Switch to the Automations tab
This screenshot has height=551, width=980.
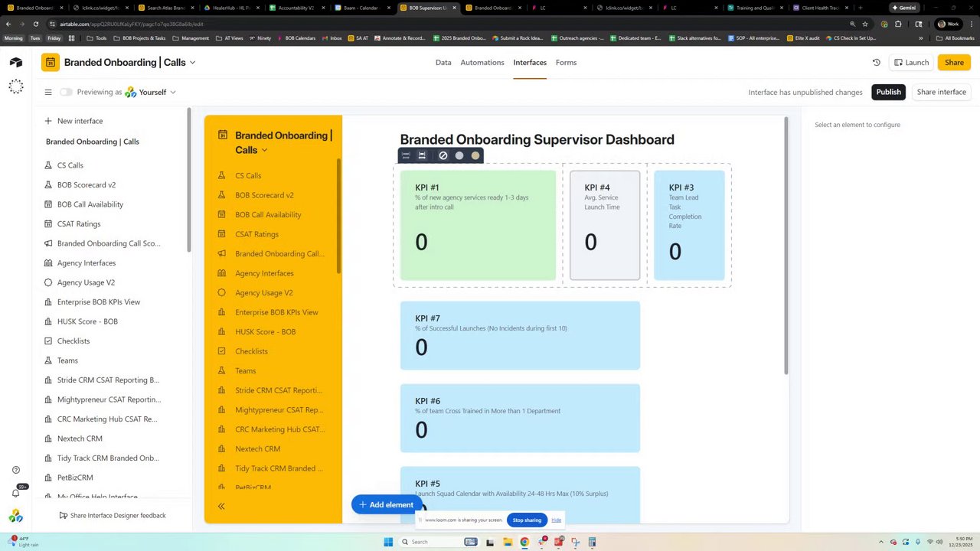(482, 63)
